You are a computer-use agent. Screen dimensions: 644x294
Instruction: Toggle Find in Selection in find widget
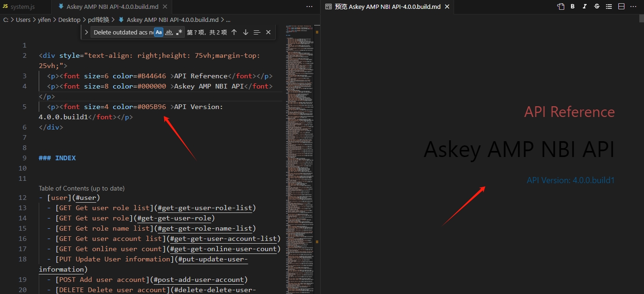pos(257,32)
